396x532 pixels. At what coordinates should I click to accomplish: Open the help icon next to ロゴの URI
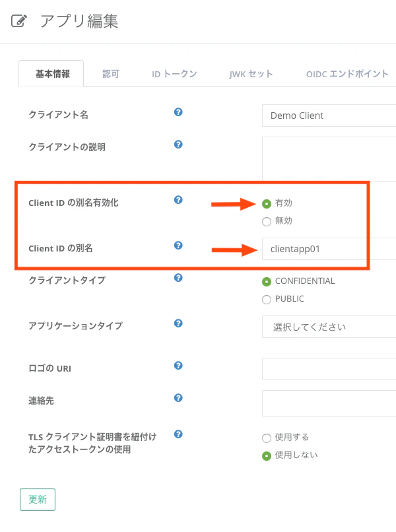(178, 364)
